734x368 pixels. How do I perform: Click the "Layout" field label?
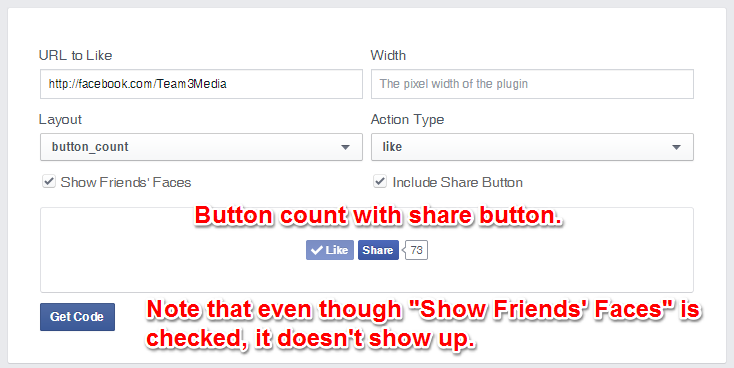tap(60, 119)
